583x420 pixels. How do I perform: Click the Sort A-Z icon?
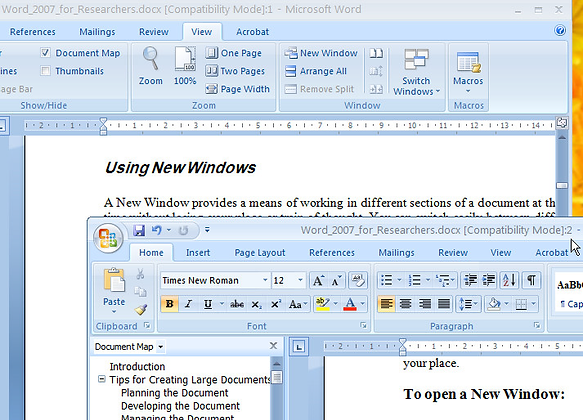[509, 280]
